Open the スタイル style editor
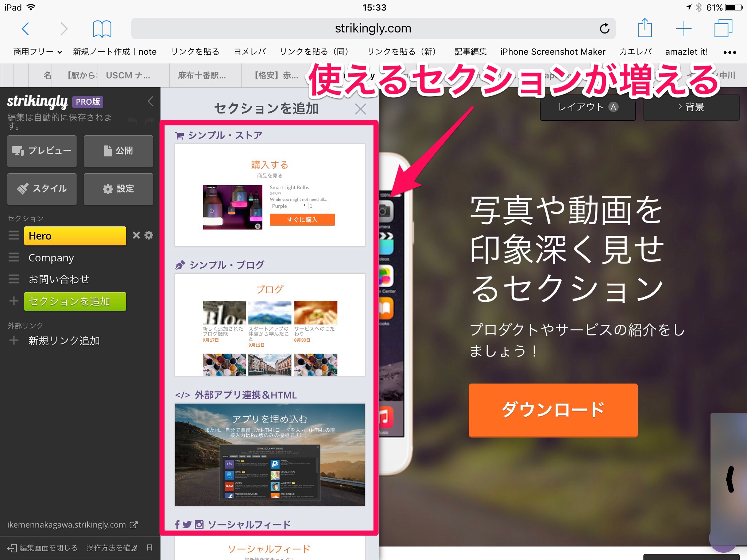This screenshot has width=747, height=560. 42,189
